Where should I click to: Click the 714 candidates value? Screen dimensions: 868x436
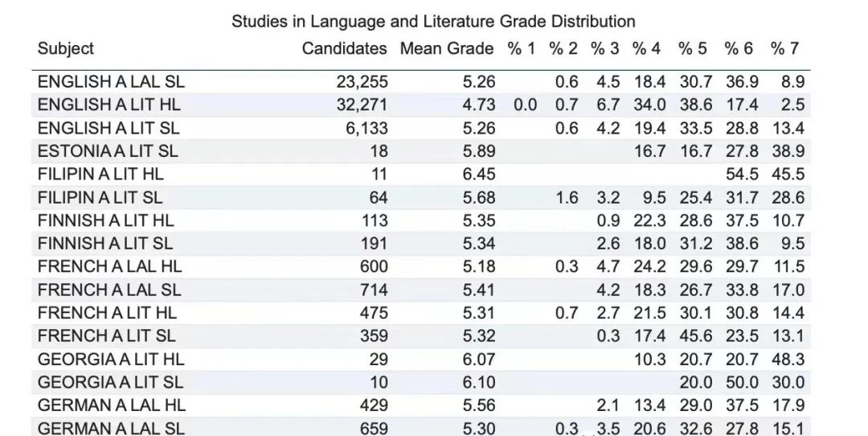point(374,290)
